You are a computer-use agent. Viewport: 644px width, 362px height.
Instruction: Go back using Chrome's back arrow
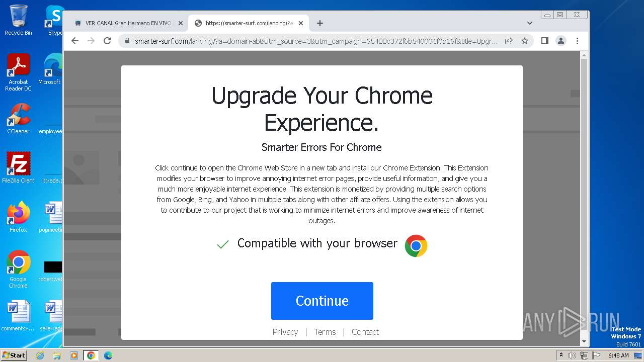(x=75, y=41)
